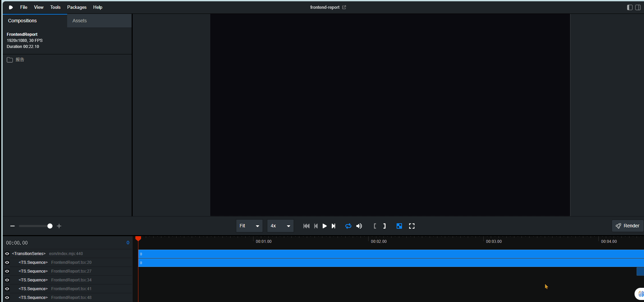Zoom in timeline with plus icon
Screen dimensions: 644x302
59,226
